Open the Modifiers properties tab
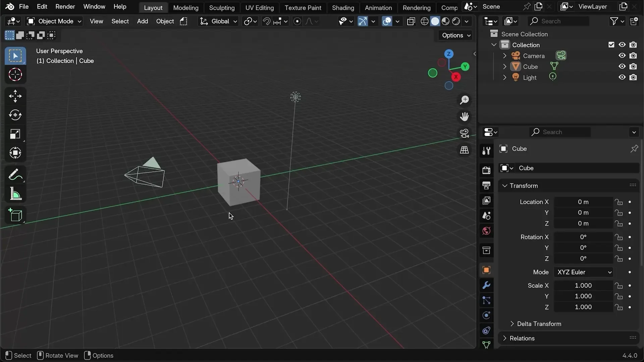This screenshot has width=644, height=362. (486, 285)
